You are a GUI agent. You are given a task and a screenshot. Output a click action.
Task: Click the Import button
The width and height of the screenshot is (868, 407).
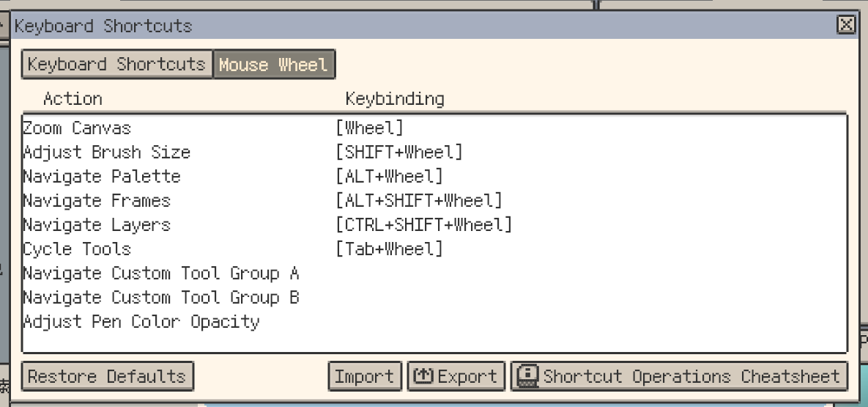point(364,376)
